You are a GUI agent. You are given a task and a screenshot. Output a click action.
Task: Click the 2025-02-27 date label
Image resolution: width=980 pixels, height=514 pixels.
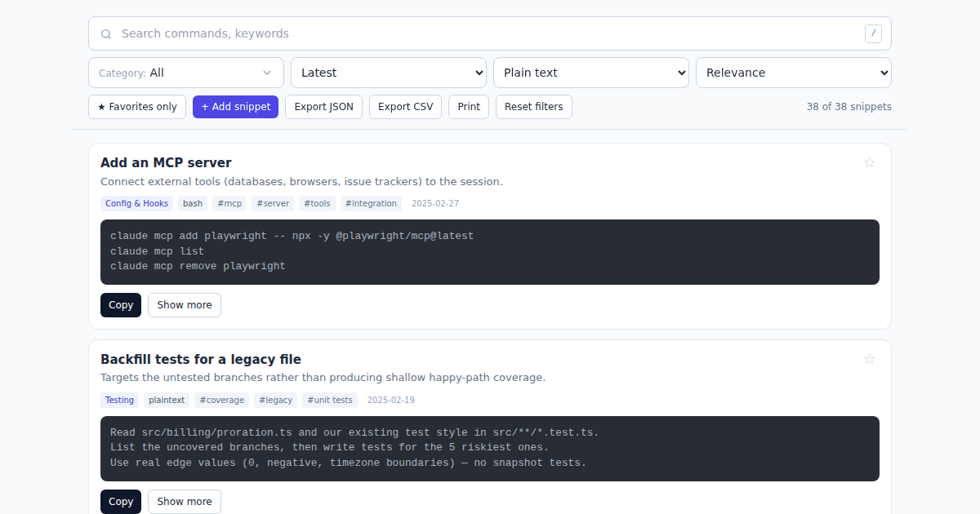coord(435,203)
